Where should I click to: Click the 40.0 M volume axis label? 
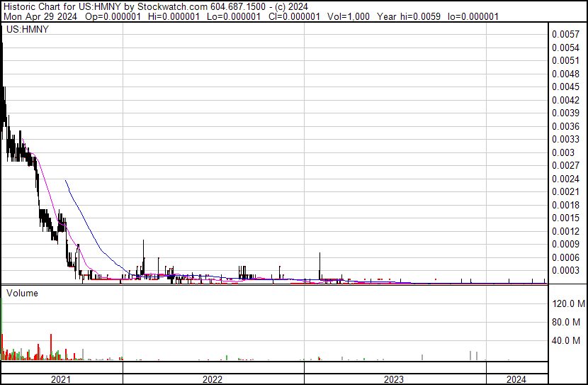tap(568, 340)
